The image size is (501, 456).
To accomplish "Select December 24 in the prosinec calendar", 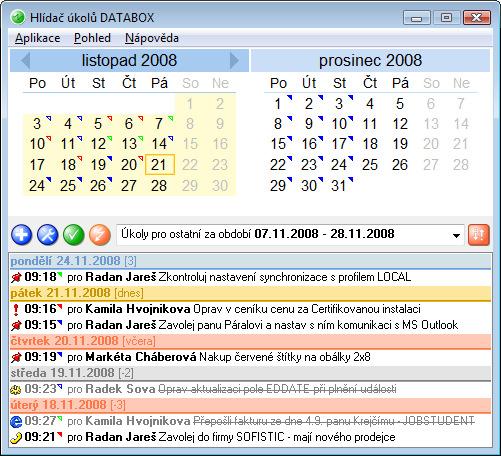I will tap(340, 164).
